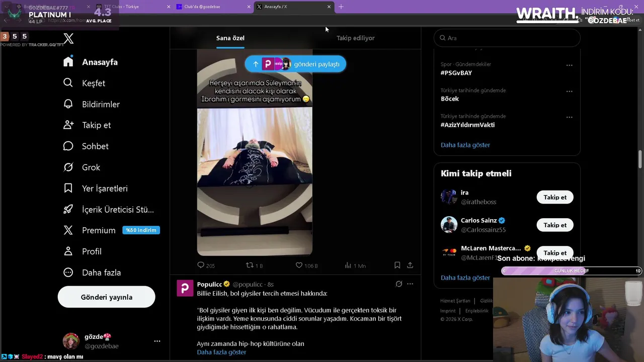Open #AzizYıldırımVakti trend
644x362 pixels.
click(468, 125)
